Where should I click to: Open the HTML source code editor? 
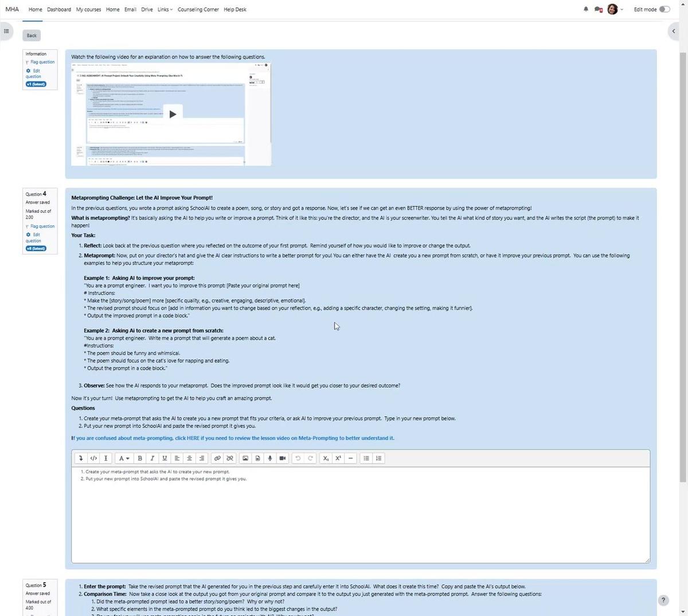point(93,458)
